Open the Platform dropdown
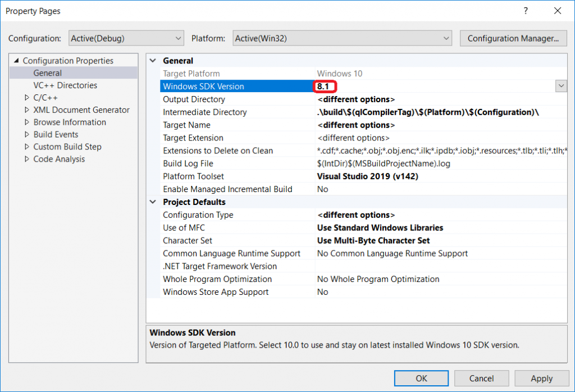The width and height of the screenshot is (575, 392). (x=342, y=38)
